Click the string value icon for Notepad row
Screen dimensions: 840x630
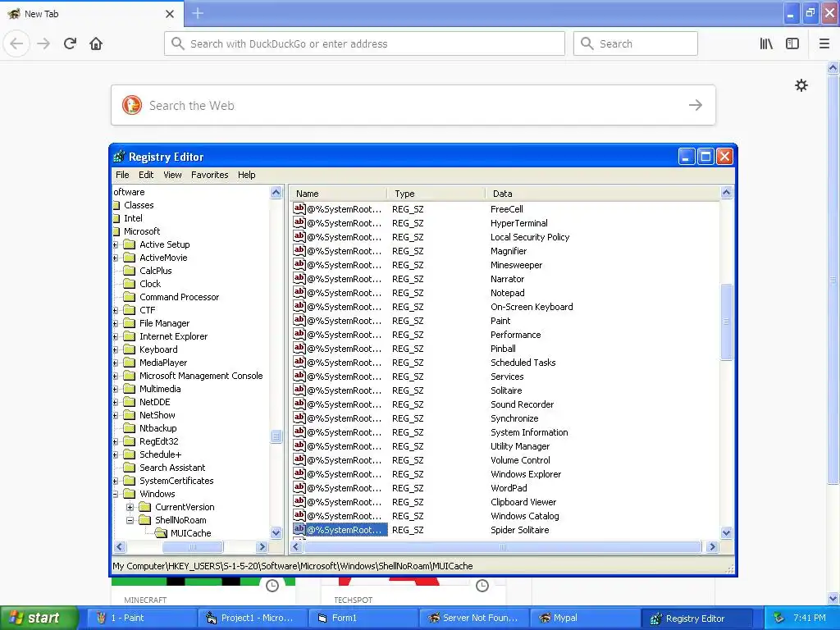299,292
